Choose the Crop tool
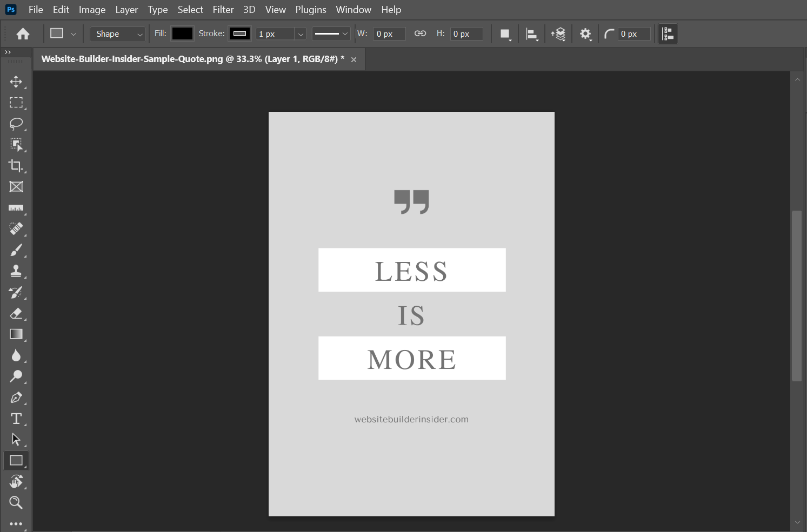The image size is (807, 532). pyautogui.click(x=16, y=166)
